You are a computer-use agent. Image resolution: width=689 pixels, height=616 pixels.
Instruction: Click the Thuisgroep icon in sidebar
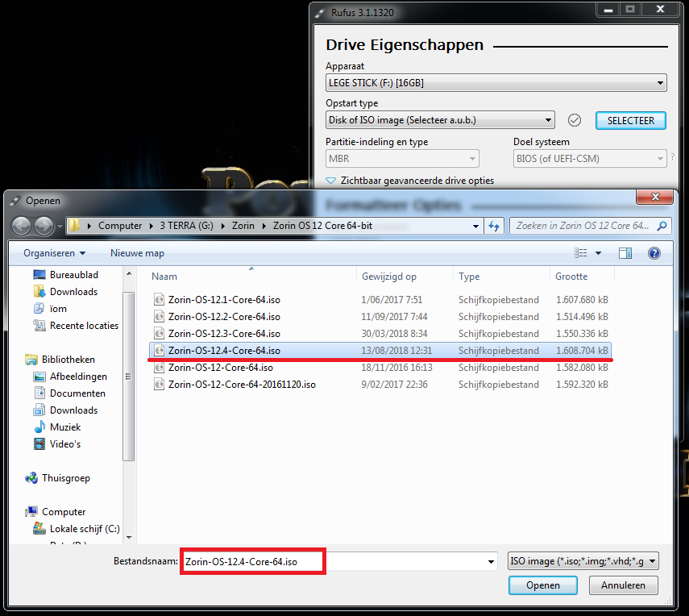(x=31, y=478)
